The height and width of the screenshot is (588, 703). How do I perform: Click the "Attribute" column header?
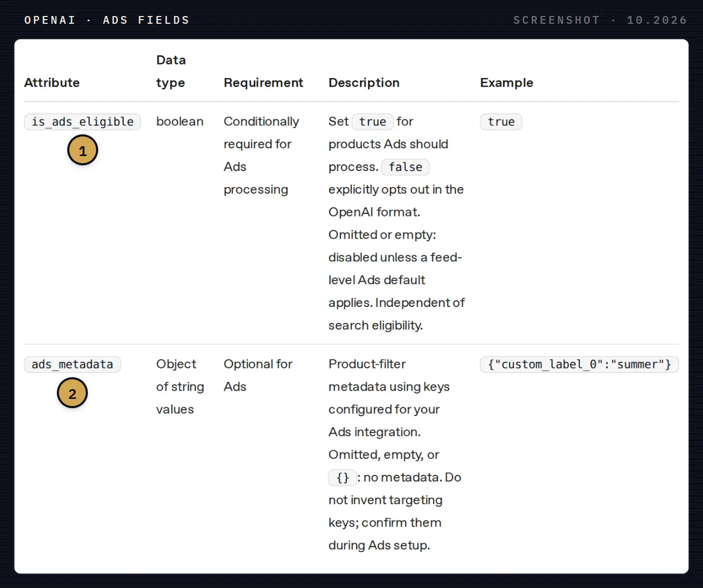point(52,83)
